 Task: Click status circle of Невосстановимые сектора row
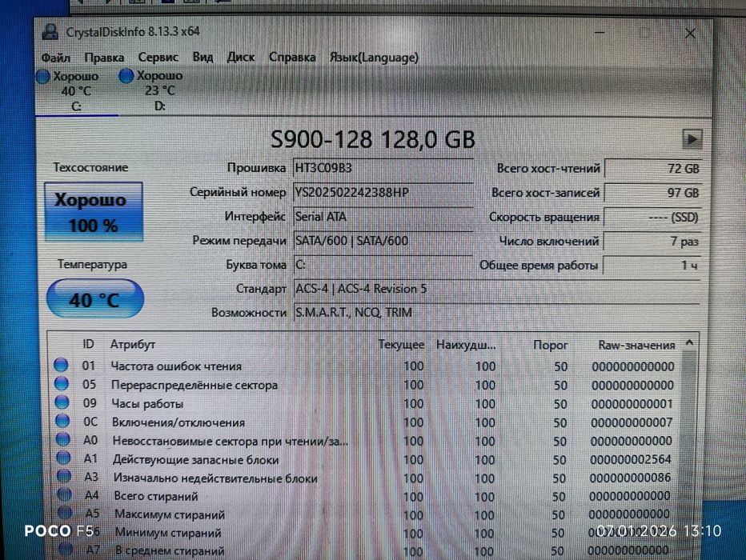[x=62, y=439]
